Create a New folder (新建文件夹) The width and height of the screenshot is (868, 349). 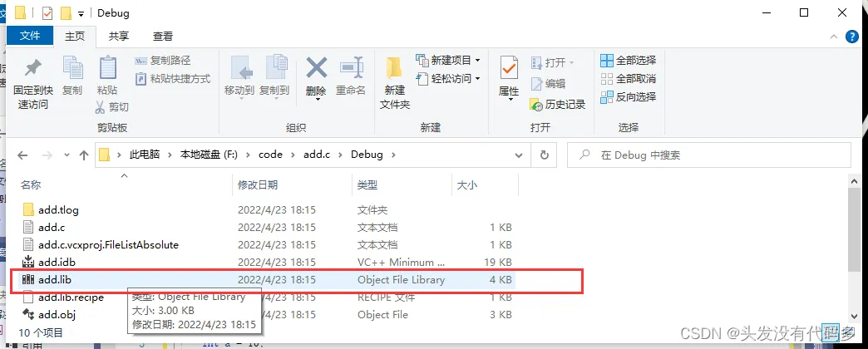[395, 83]
